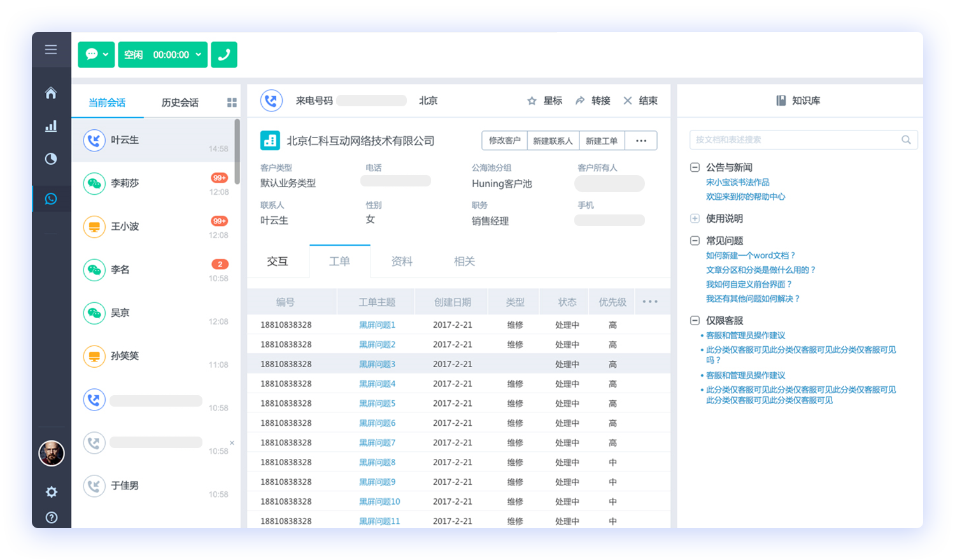Open the conversation with 叶云生
The image size is (955, 560).
[153, 140]
